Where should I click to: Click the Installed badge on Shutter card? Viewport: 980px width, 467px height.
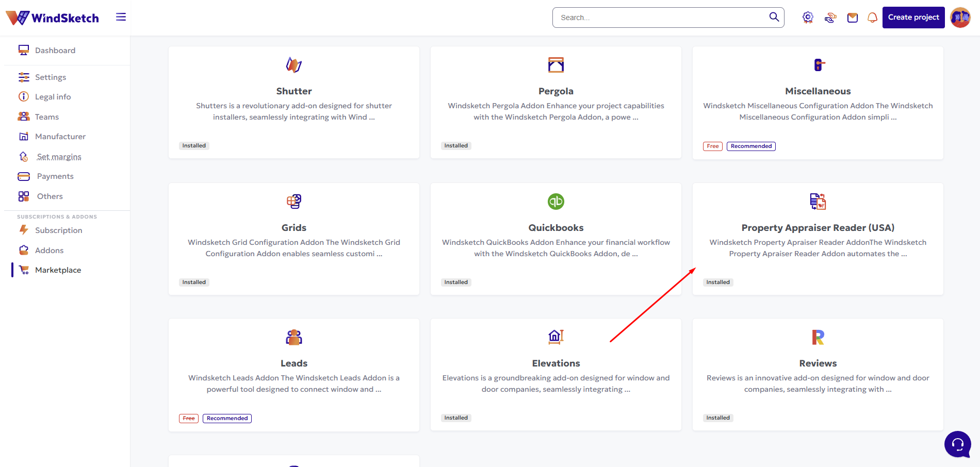point(194,146)
